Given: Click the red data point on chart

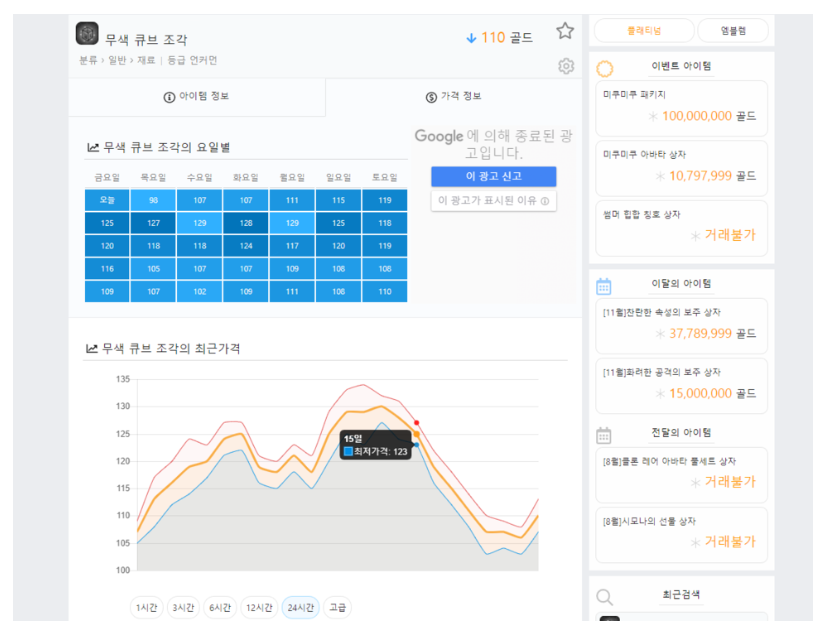Looking at the screenshot, I should click(417, 423).
